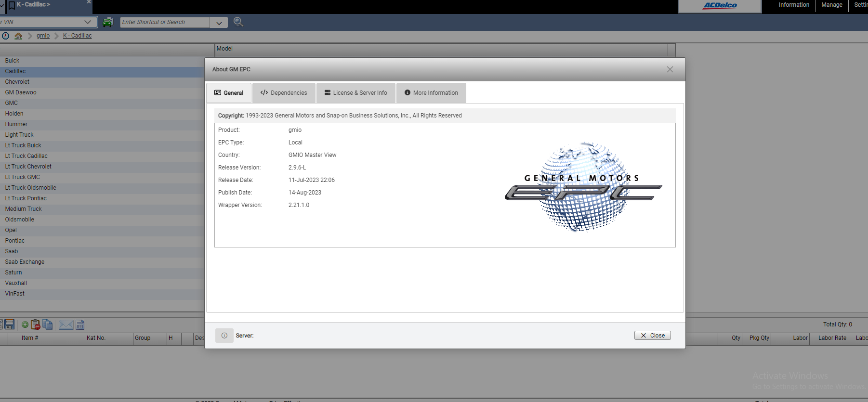The image size is (868, 402).
Task: Select Hummer in the make list
Action: click(x=102, y=124)
